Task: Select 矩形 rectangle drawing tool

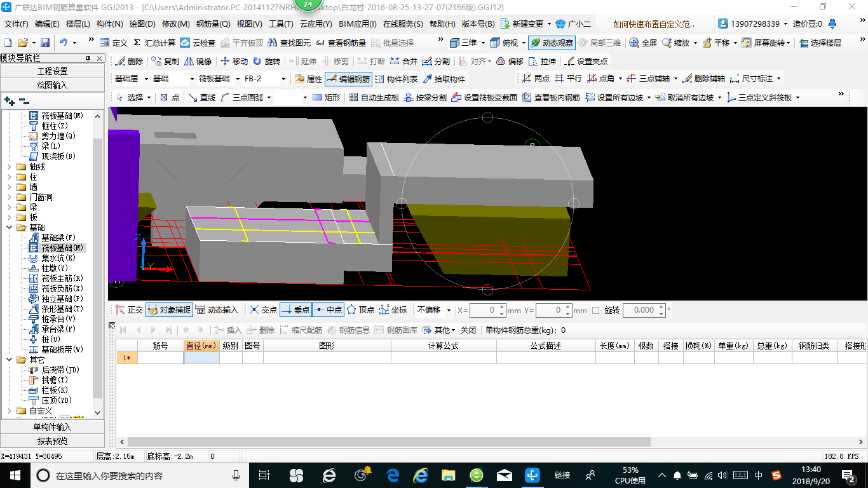Action: tap(327, 97)
